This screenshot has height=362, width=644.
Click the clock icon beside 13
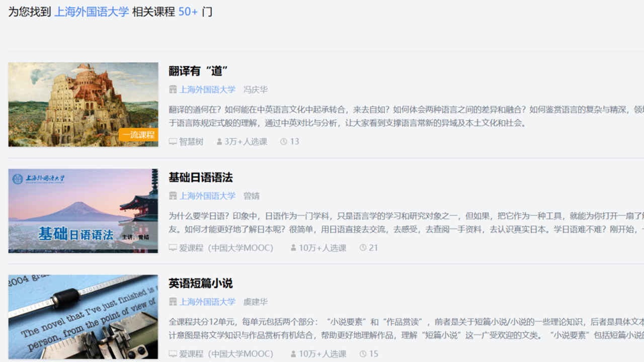click(284, 142)
